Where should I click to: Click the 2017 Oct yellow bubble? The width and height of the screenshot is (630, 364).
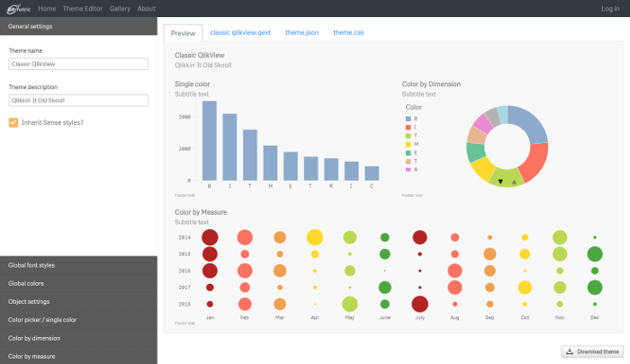[525, 288]
